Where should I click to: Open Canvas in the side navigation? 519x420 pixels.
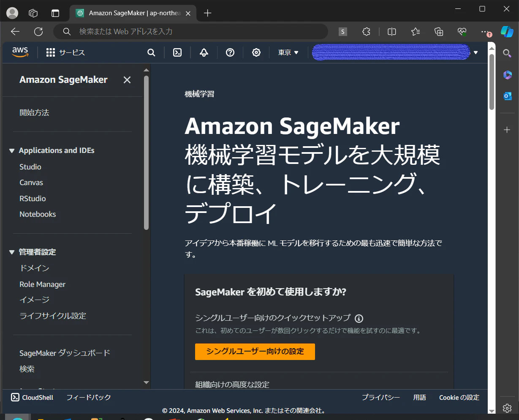31,183
